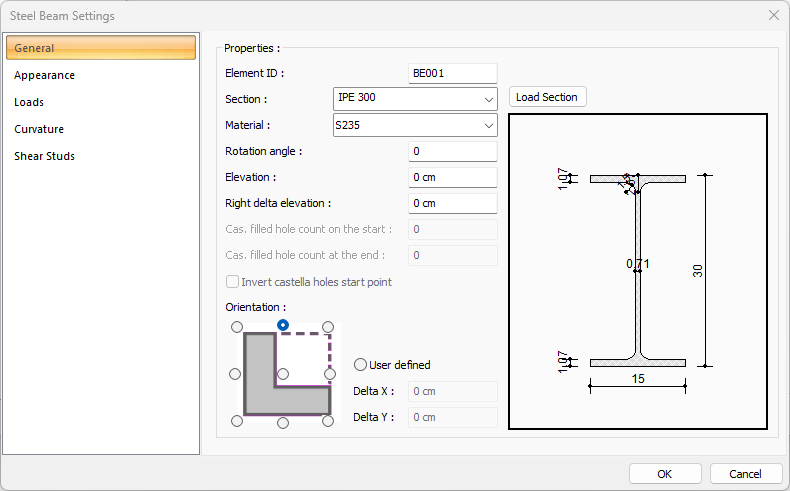Enable User defined orientation option
Image resolution: width=790 pixels, height=491 pixels.
[361, 365]
